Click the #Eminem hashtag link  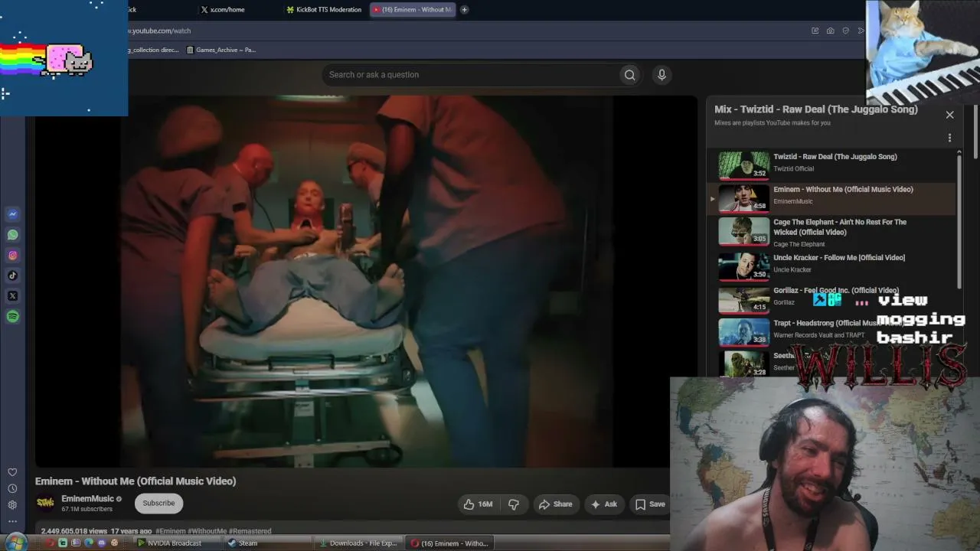click(171, 531)
